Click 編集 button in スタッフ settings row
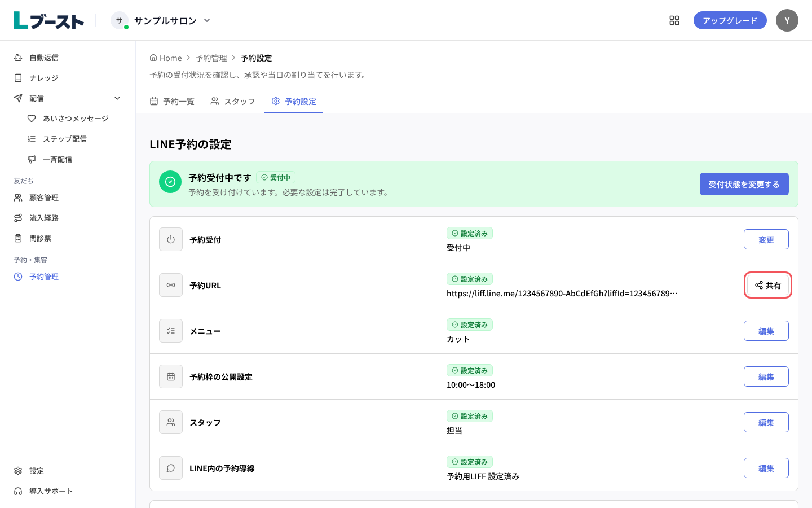812x508 pixels. tap(766, 422)
